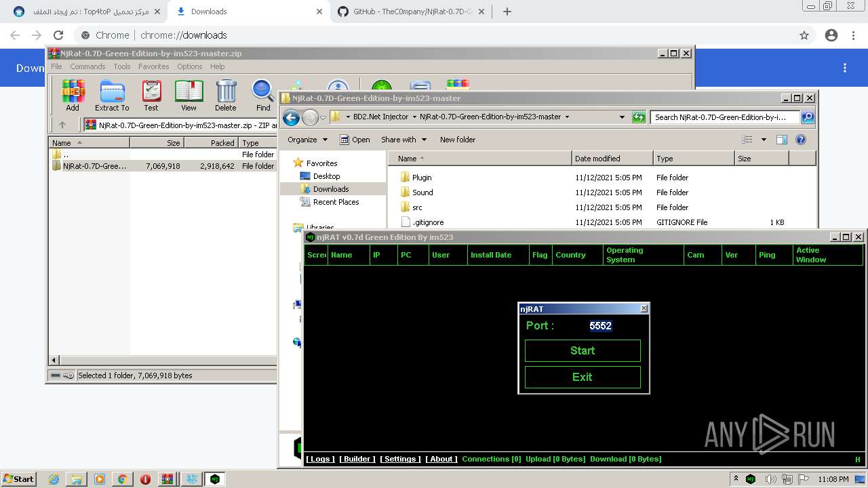Select the .gitignore file in Explorer
868x488 pixels.
[428, 222]
